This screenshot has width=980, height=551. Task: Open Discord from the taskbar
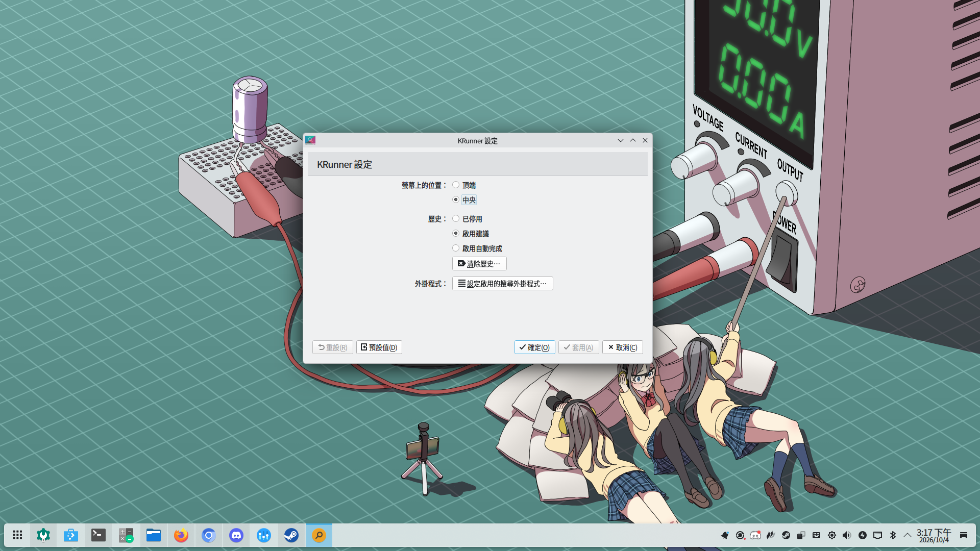point(236,535)
